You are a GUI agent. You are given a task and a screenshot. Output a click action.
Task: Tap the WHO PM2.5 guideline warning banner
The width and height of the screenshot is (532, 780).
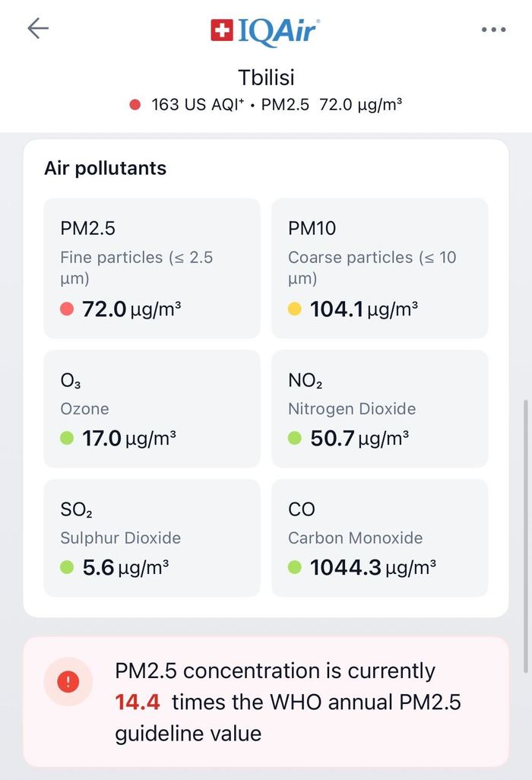[287, 702]
